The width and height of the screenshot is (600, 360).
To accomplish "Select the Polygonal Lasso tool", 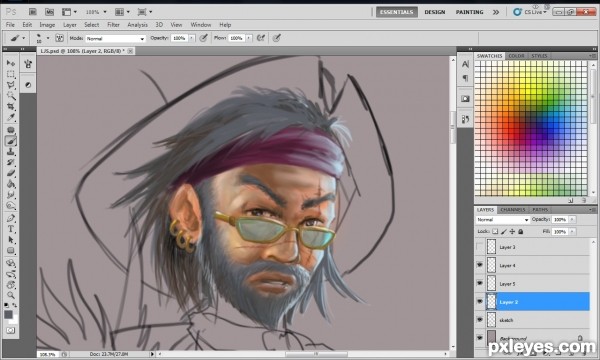I will [11, 85].
